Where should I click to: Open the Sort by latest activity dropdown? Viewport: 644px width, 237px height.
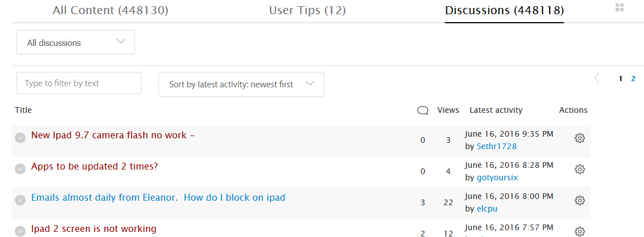(x=241, y=84)
